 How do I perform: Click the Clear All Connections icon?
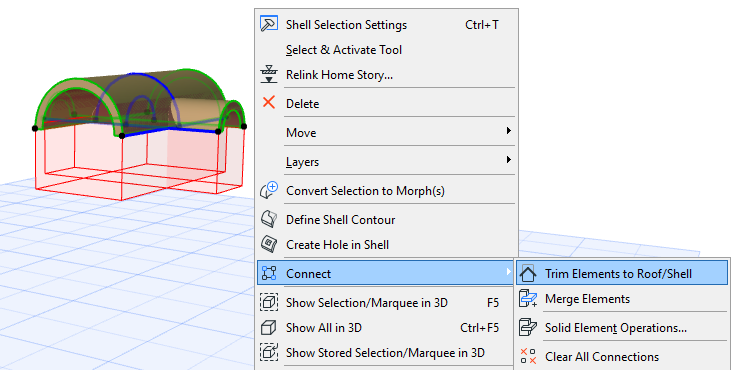528,356
